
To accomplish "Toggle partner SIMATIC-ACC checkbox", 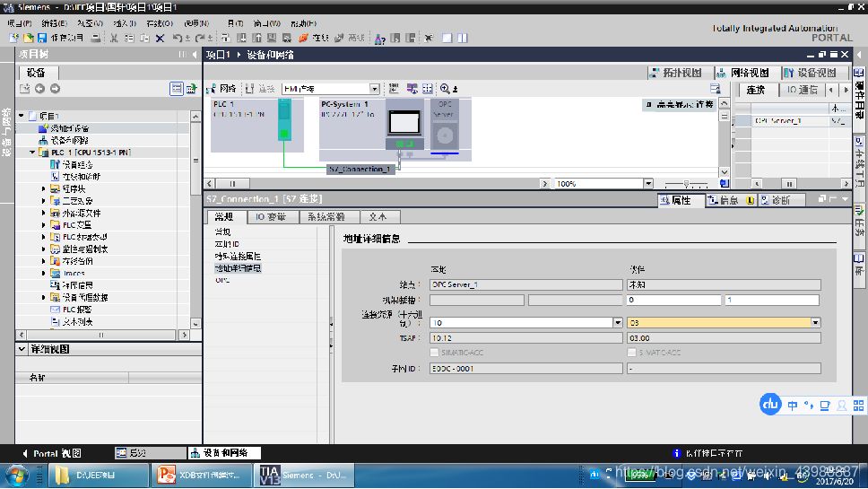I will 631,353.
